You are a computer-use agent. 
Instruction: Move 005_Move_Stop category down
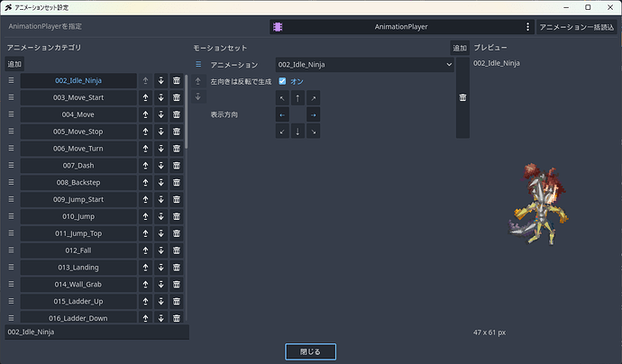click(161, 132)
